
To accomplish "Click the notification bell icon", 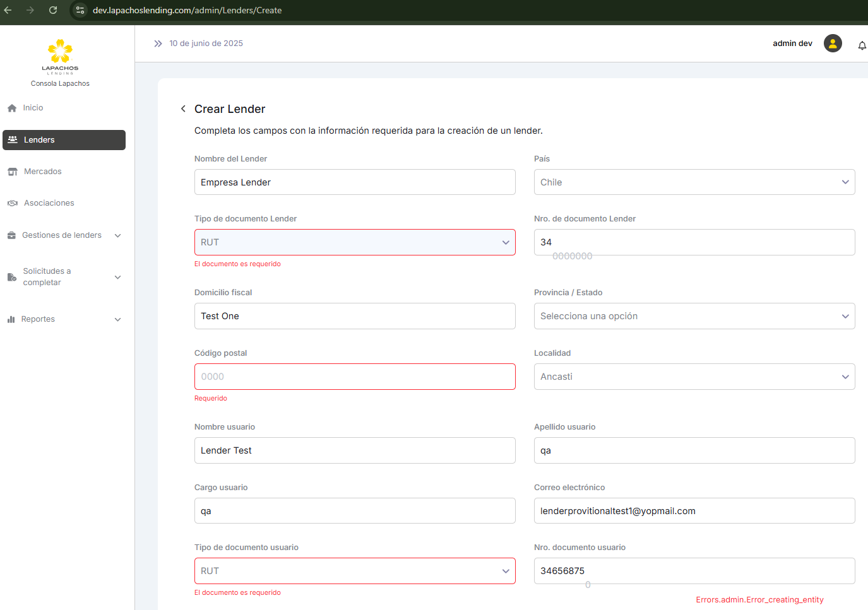I will pyautogui.click(x=862, y=45).
